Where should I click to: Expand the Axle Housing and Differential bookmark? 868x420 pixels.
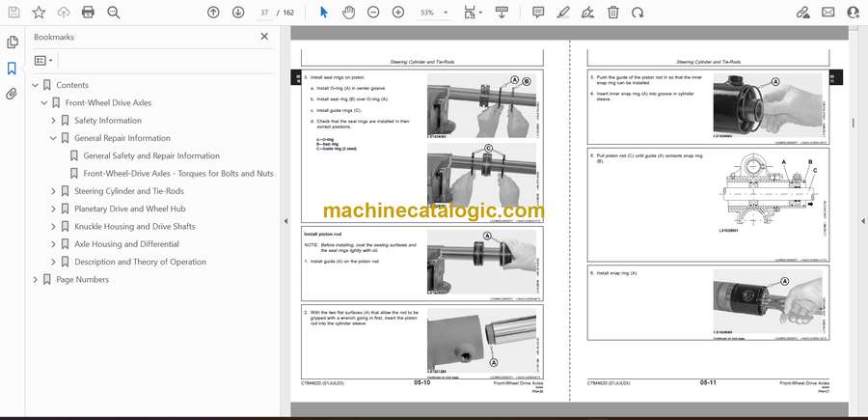click(x=54, y=244)
